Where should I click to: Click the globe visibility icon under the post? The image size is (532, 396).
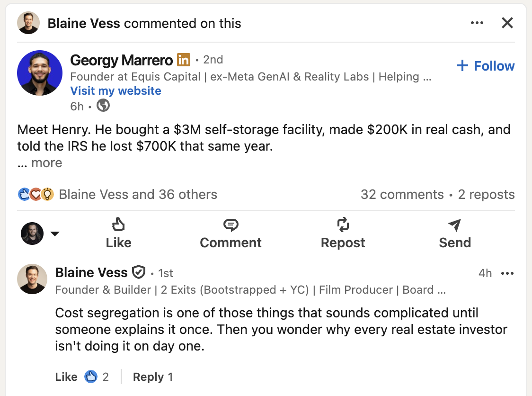103,106
